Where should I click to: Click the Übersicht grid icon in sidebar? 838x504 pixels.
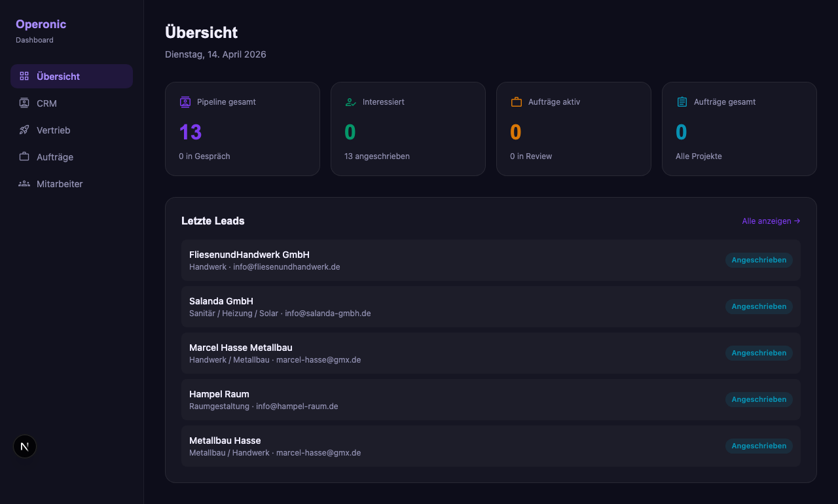[24, 76]
